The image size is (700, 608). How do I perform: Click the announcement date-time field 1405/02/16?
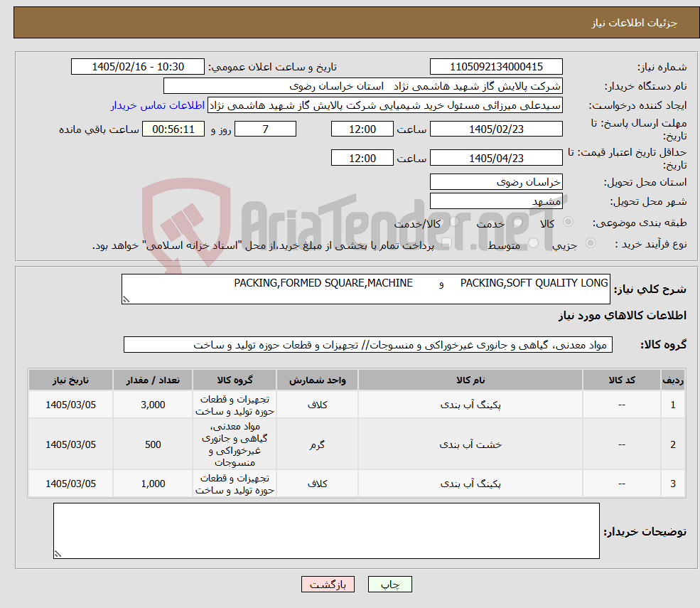tap(137, 67)
